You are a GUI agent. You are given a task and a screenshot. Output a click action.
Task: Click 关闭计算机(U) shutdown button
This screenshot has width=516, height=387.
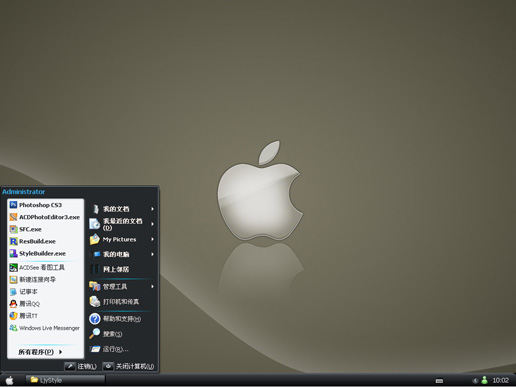click(x=128, y=366)
